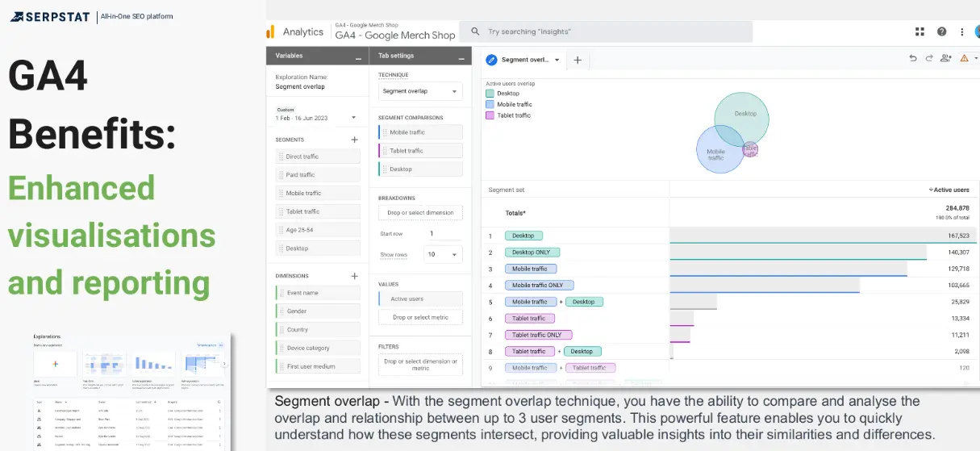
Task: Click Tablet traffic in Segment comparisons
Action: [420, 151]
